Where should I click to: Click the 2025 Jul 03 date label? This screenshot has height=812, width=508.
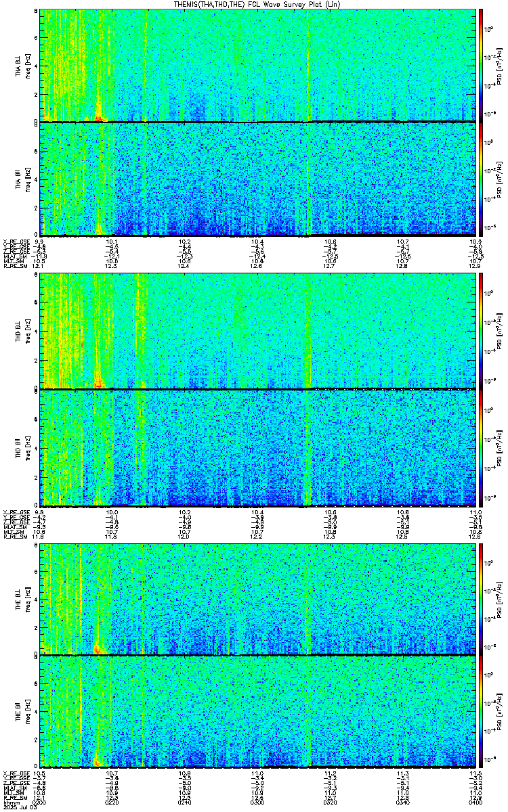click(x=20, y=807)
